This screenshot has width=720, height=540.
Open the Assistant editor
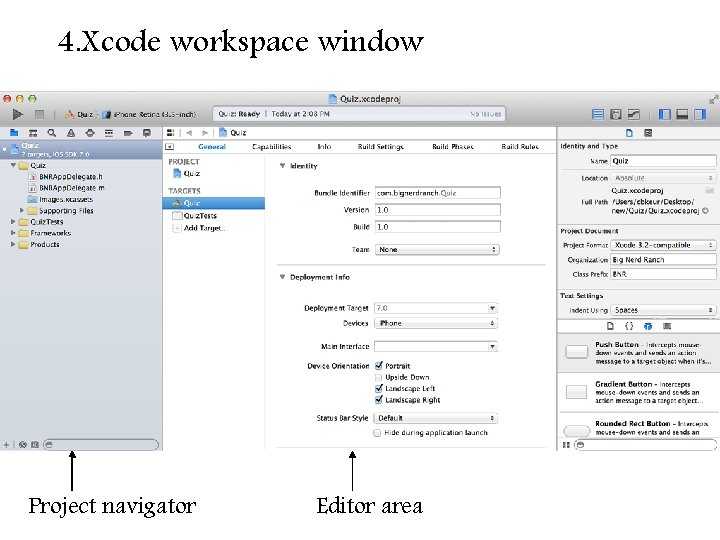pos(615,114)
